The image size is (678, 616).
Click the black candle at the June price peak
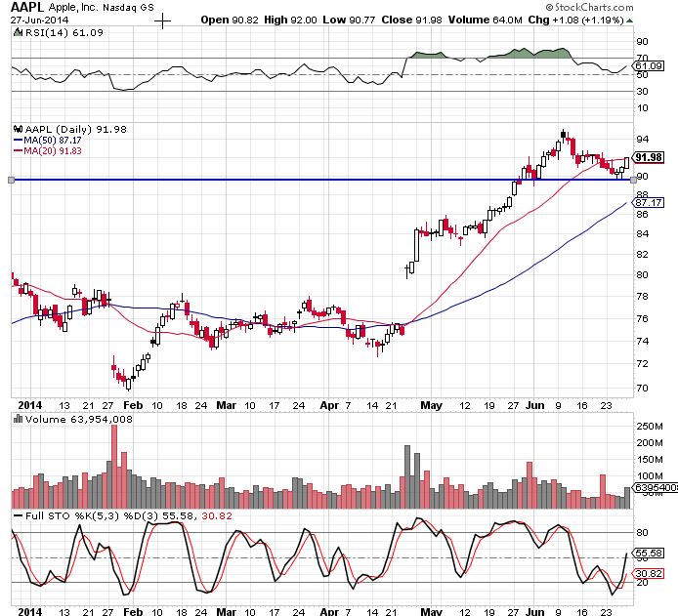[563, 135]
